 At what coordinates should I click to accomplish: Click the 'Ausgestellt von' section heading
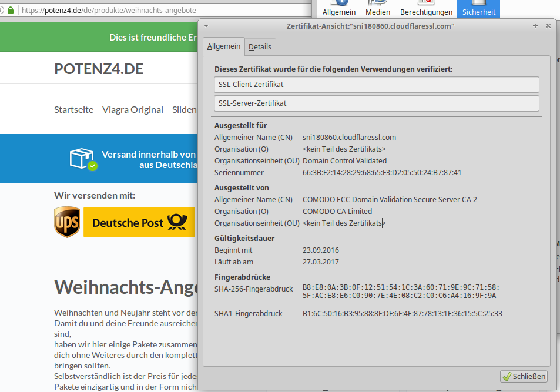(242, 188)
